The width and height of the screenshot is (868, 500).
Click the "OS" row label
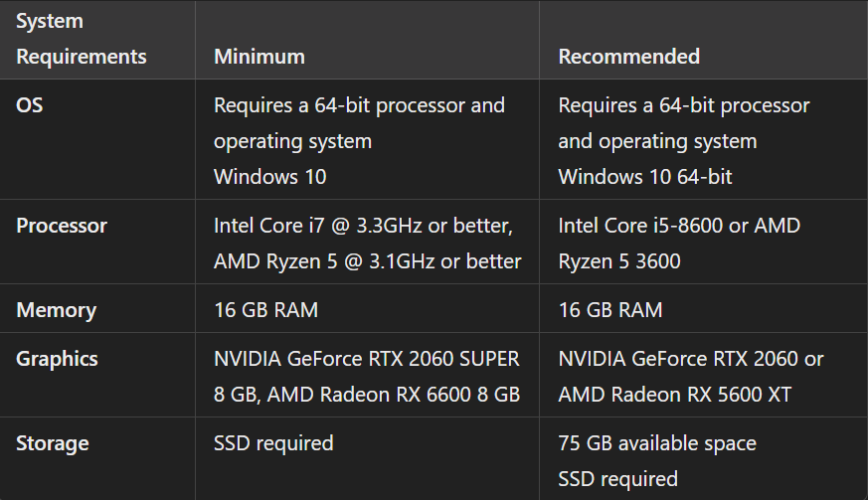[30, 105]
